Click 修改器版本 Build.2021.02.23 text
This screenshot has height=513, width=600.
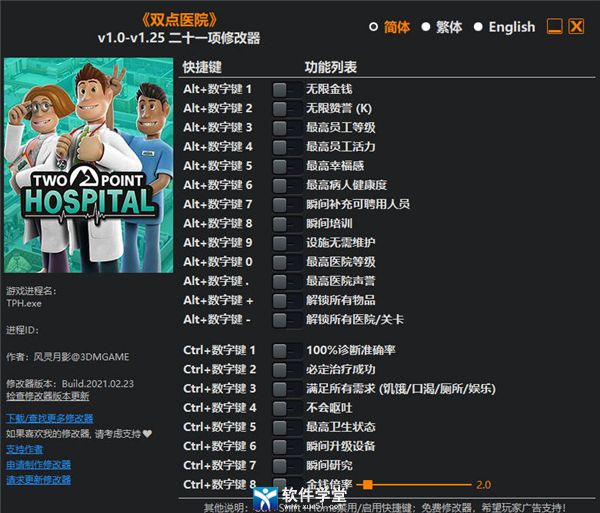click(70, 384)
